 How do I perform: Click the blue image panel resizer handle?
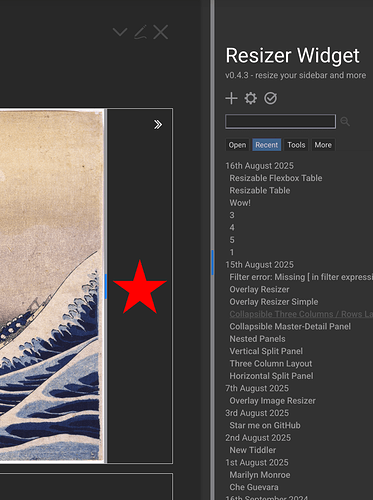coord(106,286)
